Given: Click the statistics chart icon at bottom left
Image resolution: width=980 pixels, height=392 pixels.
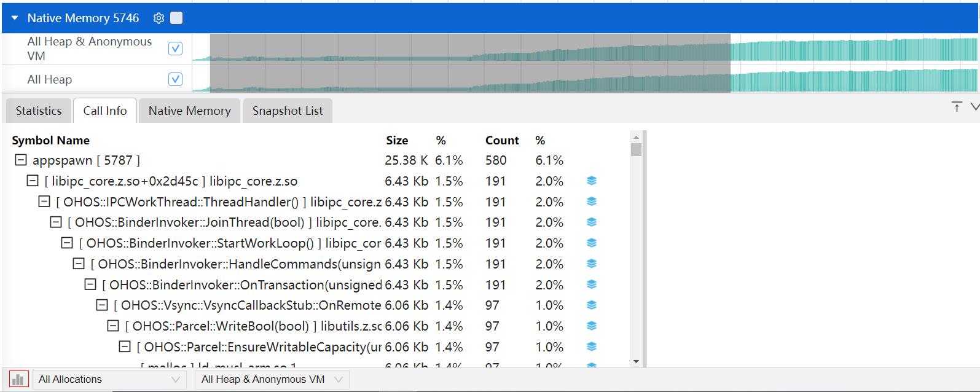Looking at the screenshot, I should pos(18,379).
